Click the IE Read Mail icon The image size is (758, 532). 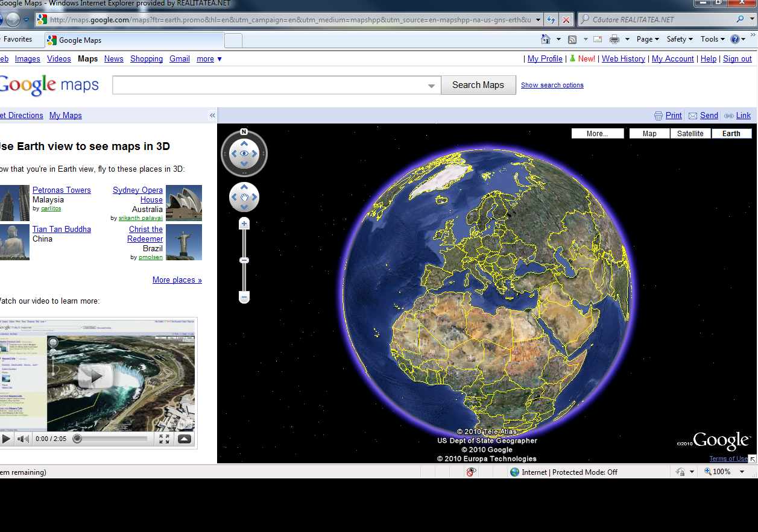[x=598, y=39]
